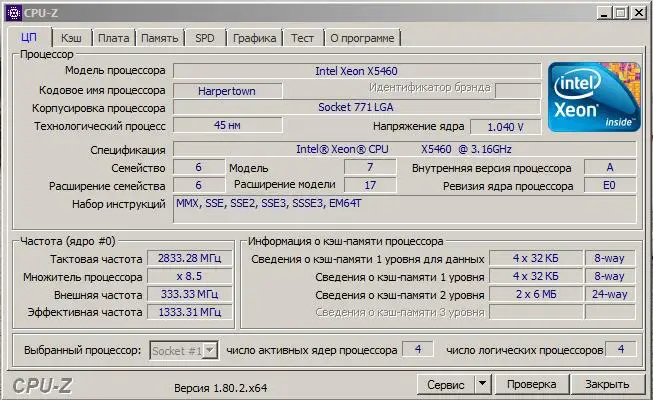Open the О программе tab
The image size is (653, 400).
[362, 38]
